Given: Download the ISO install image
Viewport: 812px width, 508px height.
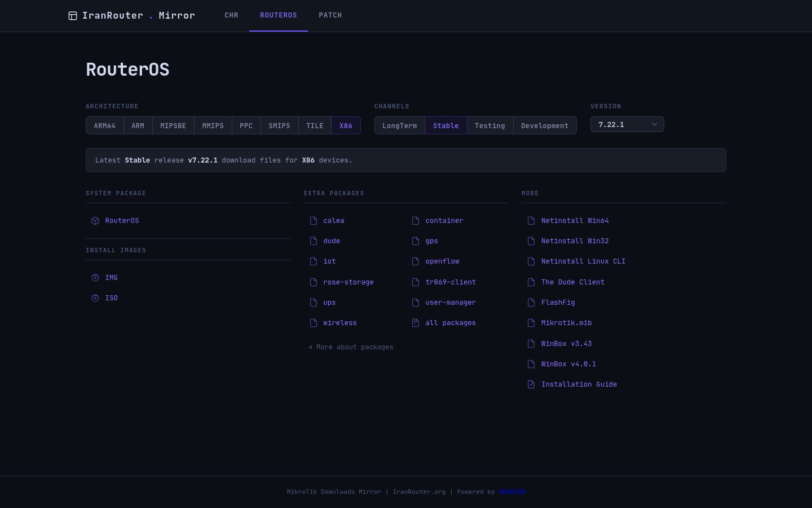Looking at the screenshot, I should pos(112,298).
